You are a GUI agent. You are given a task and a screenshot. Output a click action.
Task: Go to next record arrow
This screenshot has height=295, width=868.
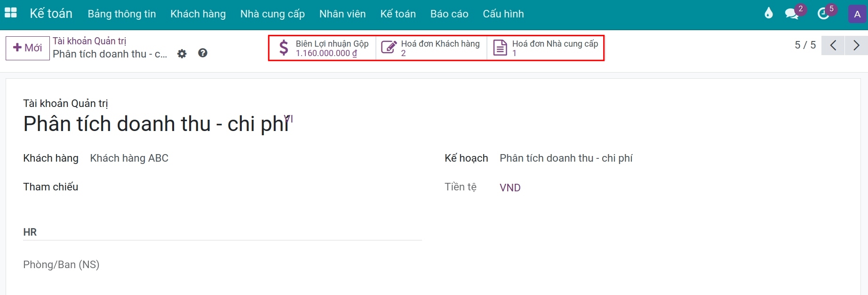pyautogui.click(x=856, y=46)
